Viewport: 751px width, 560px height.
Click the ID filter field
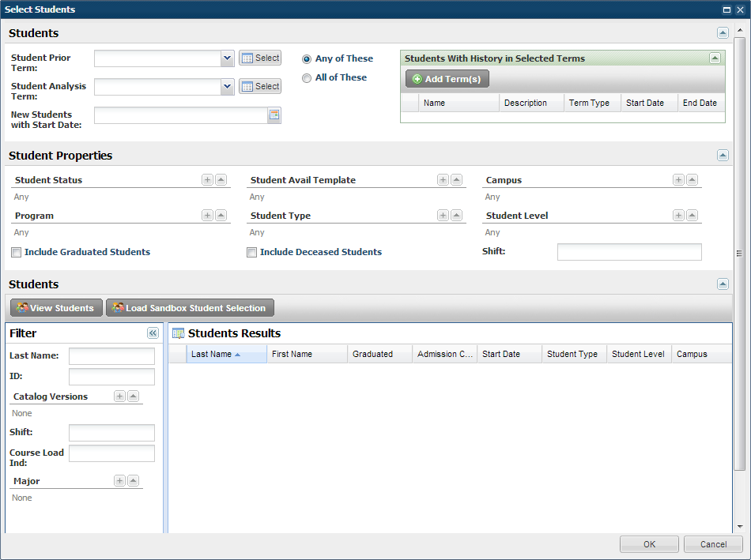(111, 377)
